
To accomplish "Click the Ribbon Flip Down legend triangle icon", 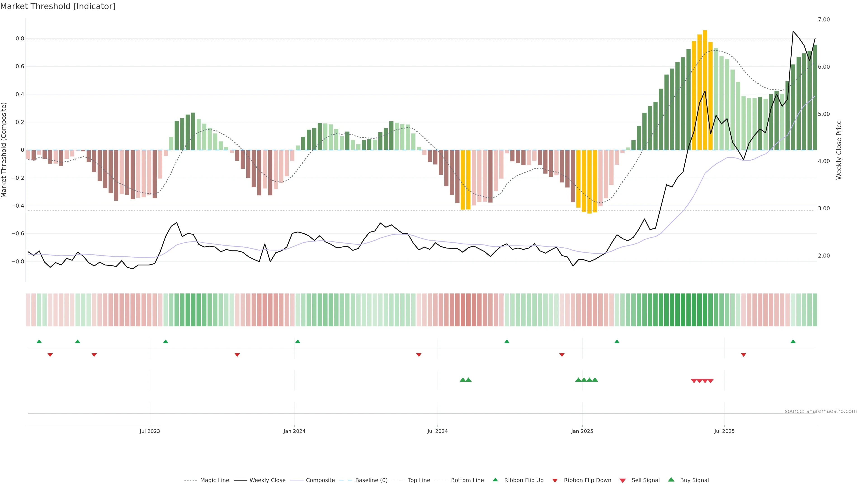I will pos(555,480).
